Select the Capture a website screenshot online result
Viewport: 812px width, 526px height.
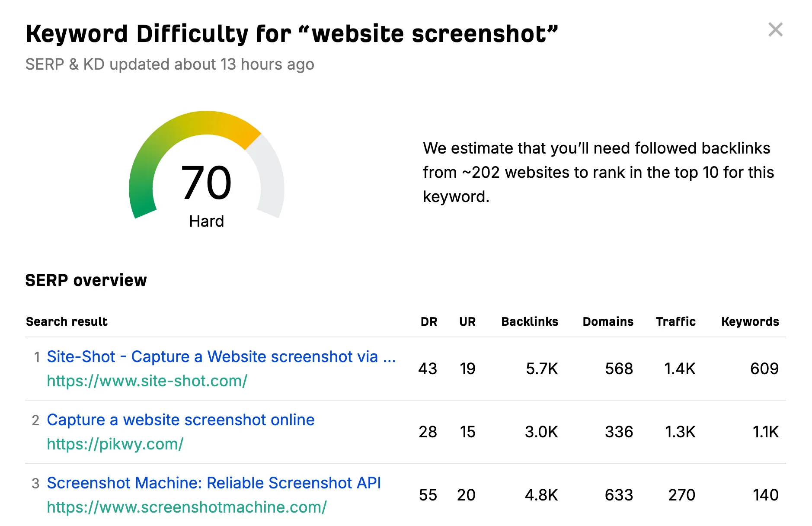[180, 420]
